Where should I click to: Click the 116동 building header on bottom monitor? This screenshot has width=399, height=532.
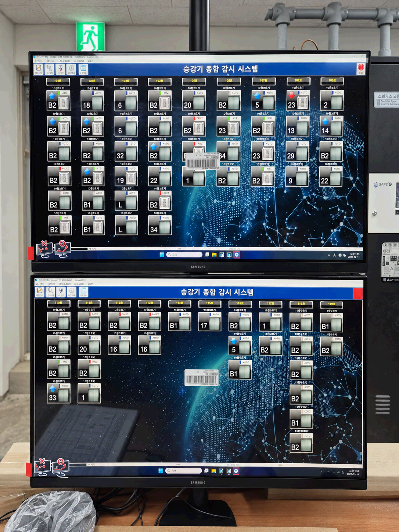tap(240, 303)
